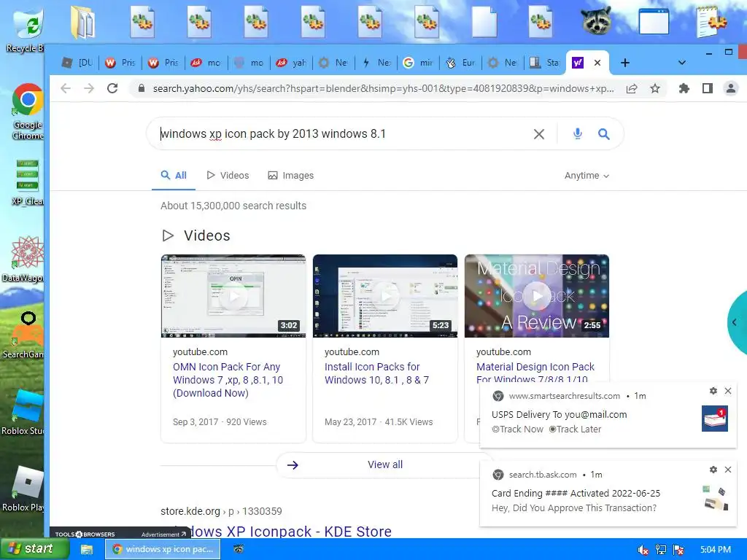The width and height of the screenshot is (747, 560).
Task: Open Install Icon Packs for Windows 10 link
Action: click(x=377, y=373)
